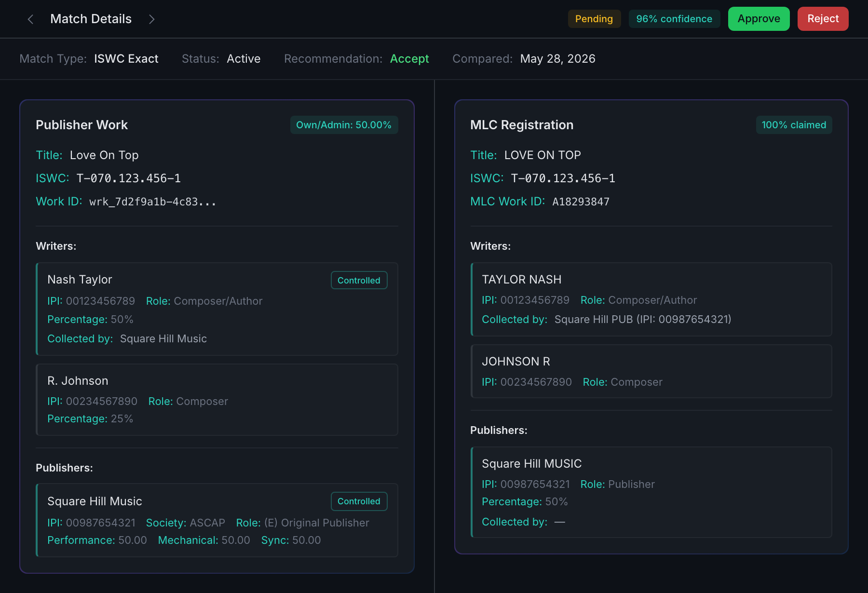Select the ISWC value in MLC Registration
This screenshot has height=593, width=868.
[563, 178]
